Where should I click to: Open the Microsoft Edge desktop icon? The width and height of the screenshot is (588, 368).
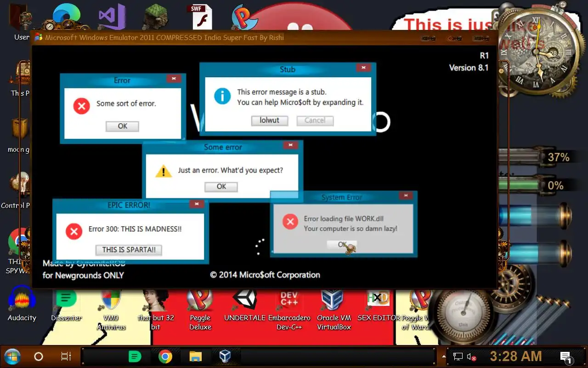click(67, 17)
